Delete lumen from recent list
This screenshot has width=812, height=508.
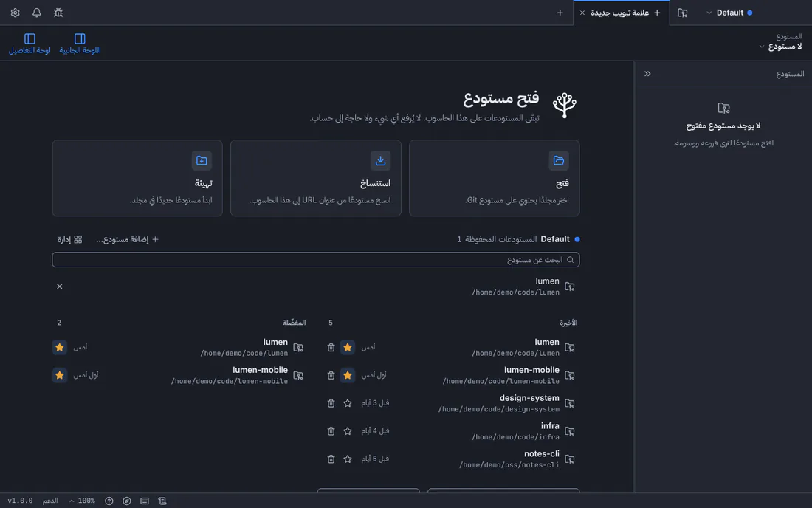(331, 347)
